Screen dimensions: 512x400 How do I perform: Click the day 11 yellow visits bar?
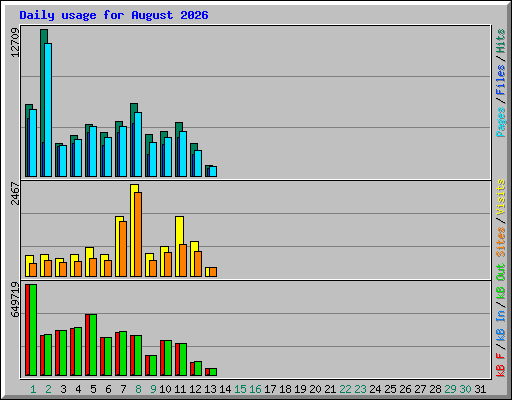coord(178,246)
